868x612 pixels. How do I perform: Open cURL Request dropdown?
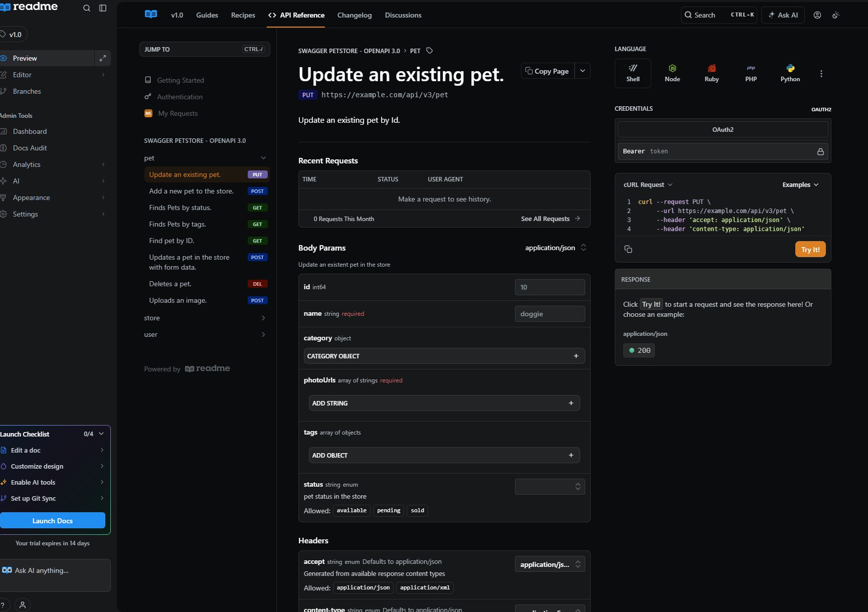(x=648, y=184)
